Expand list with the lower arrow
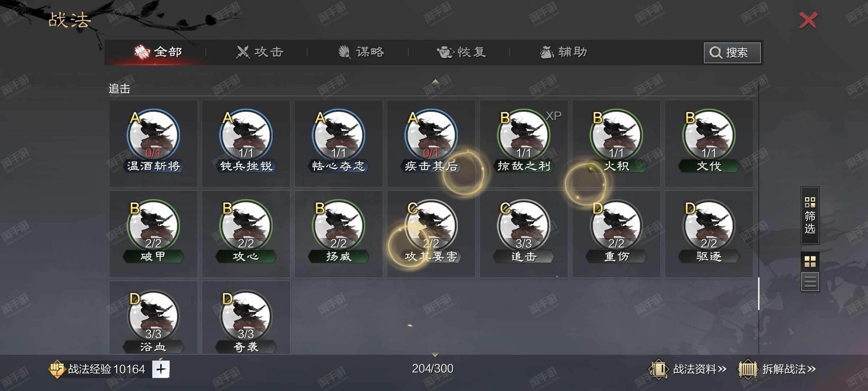 [x=435, y=354]
